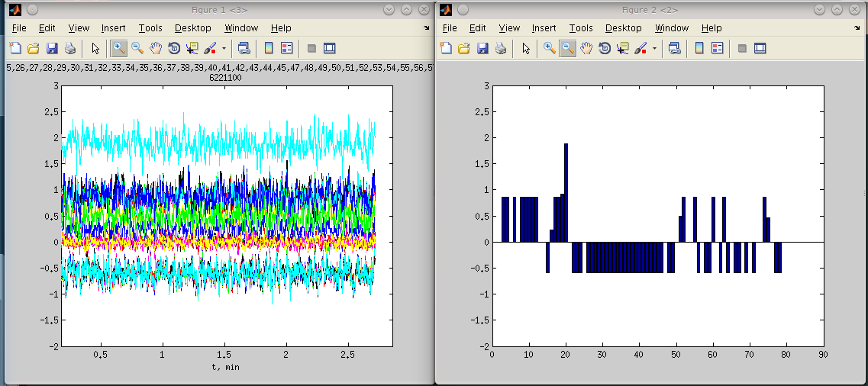Expand brush color dropdown arrow in Figure 2

[654, 48]
